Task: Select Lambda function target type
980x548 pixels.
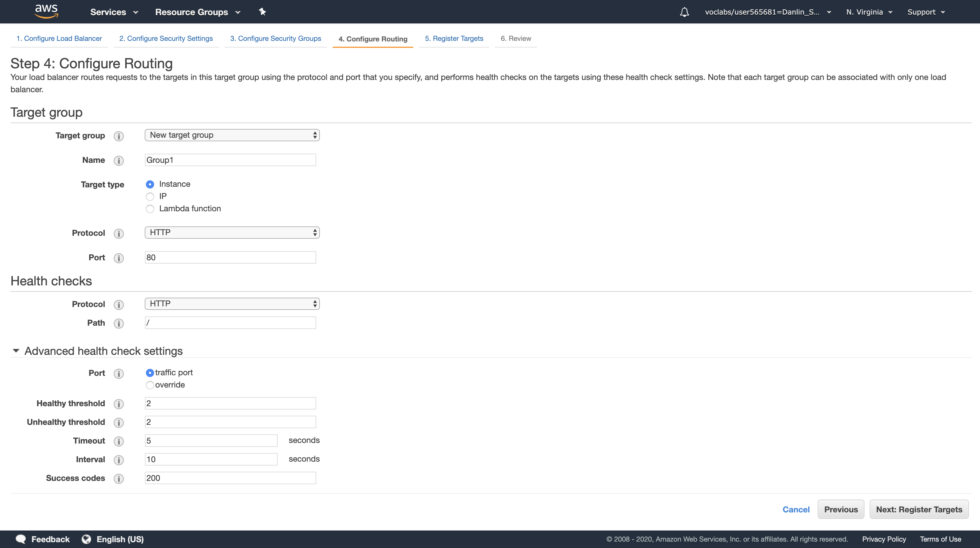Action: click(150, 209)
